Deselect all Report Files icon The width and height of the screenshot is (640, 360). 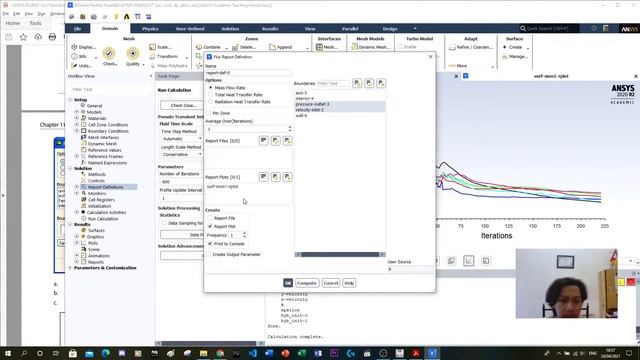point(287,140)
